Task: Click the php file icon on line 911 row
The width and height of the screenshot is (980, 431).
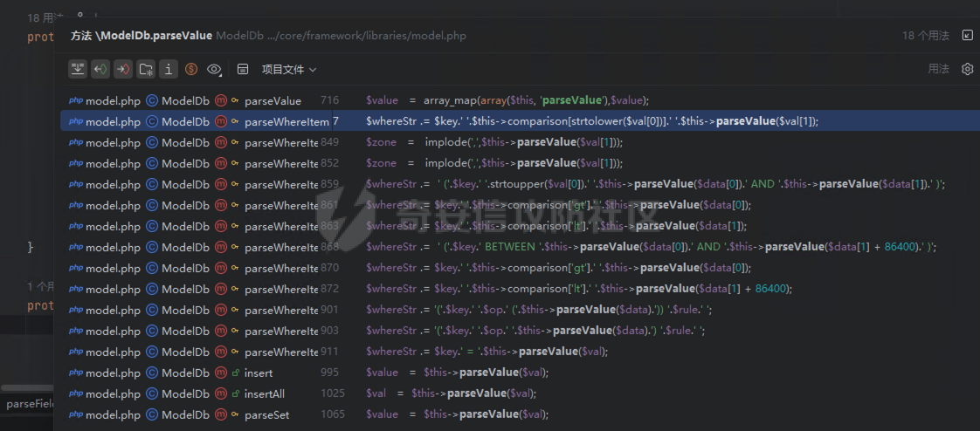Action: click(76, 352)
